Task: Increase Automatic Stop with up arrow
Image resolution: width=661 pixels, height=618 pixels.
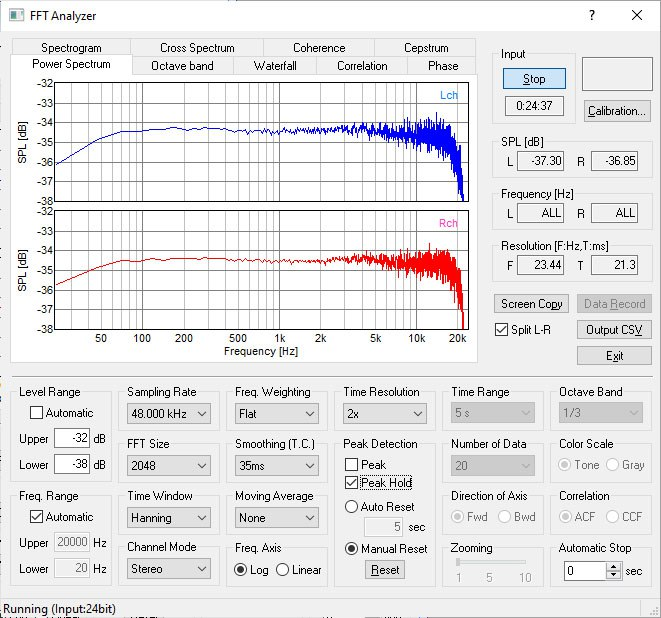Action: [x=614, y=567]
